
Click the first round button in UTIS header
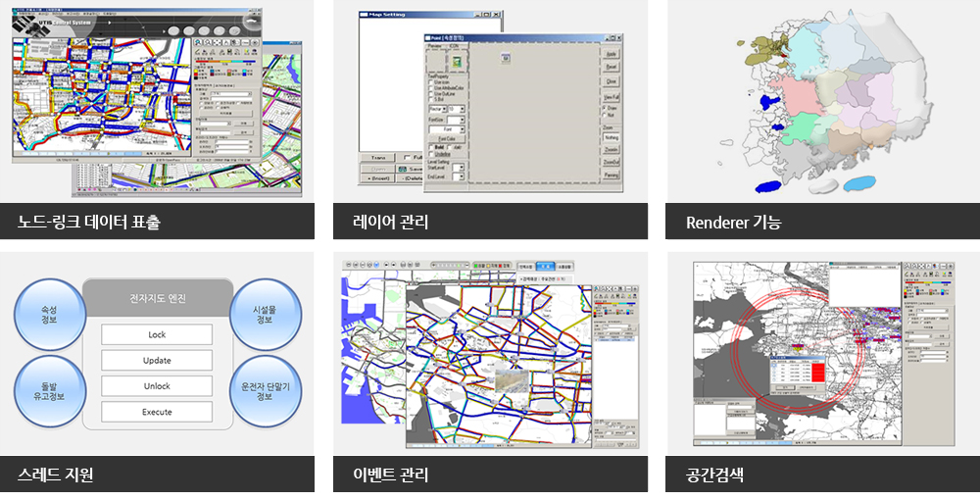click(173, 31)
